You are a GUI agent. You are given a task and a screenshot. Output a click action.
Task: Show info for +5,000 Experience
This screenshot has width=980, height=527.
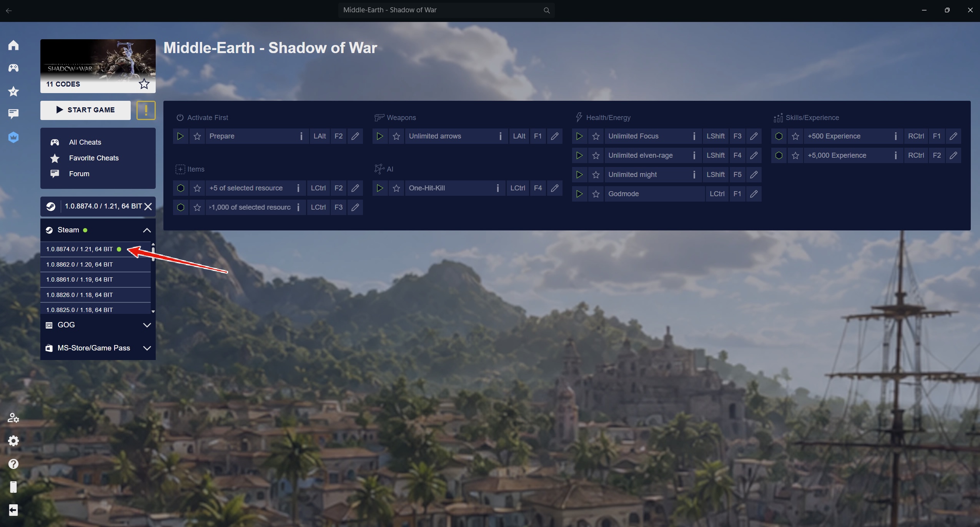(x=896, y=155)
